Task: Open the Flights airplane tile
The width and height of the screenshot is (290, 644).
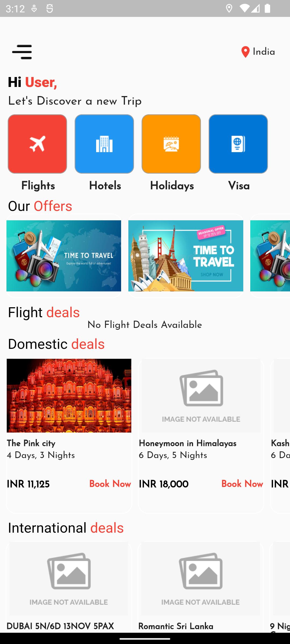Action: pos(37,144)
